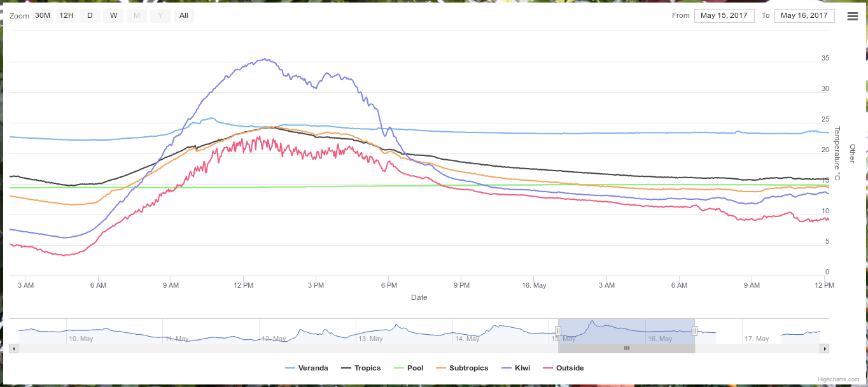Click the 12 PM x-axis label at chart center
The height and width of the screenshot is (387, 868).
[x=243, y=285]
